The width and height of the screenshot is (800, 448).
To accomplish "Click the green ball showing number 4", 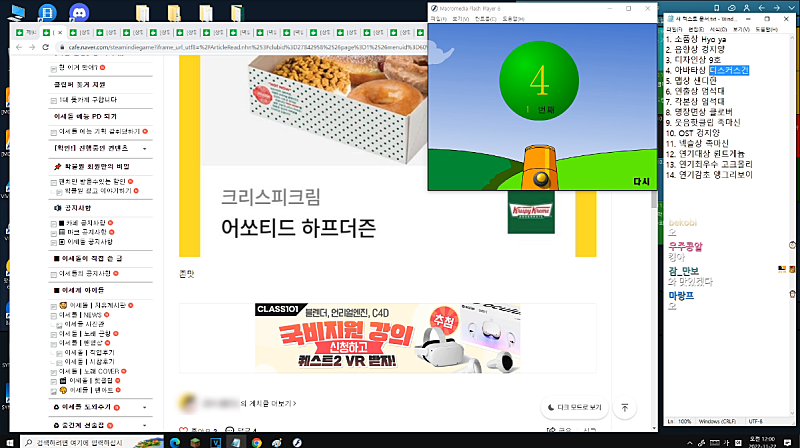I will [x=539, y=81].
